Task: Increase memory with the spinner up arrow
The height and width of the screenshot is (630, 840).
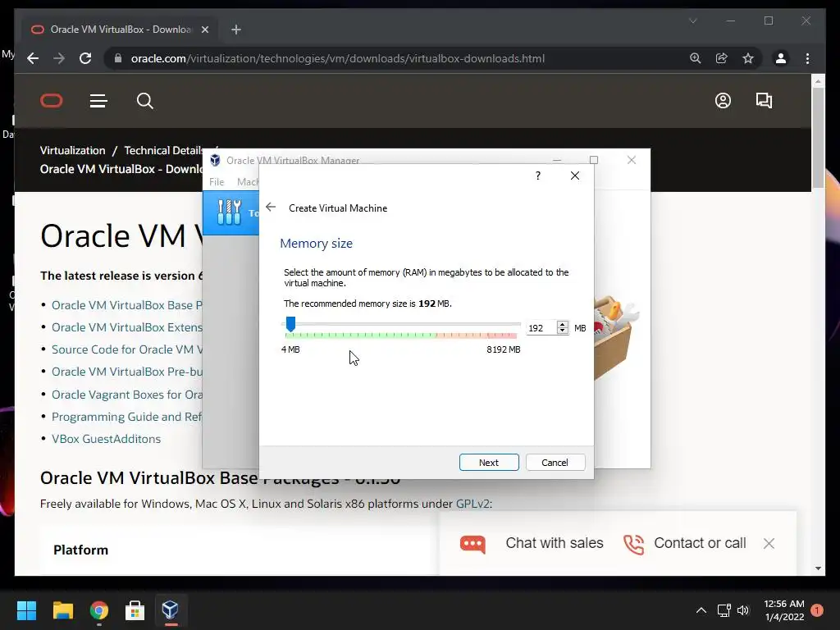Action: click(563, 325)
